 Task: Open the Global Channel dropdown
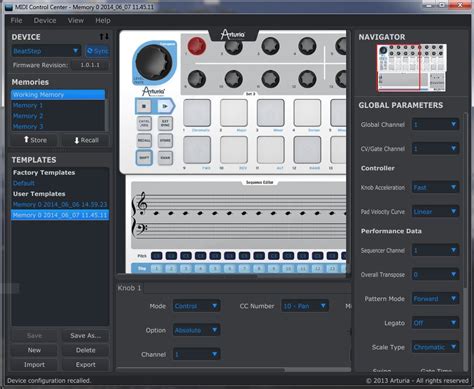pos(435,124)
